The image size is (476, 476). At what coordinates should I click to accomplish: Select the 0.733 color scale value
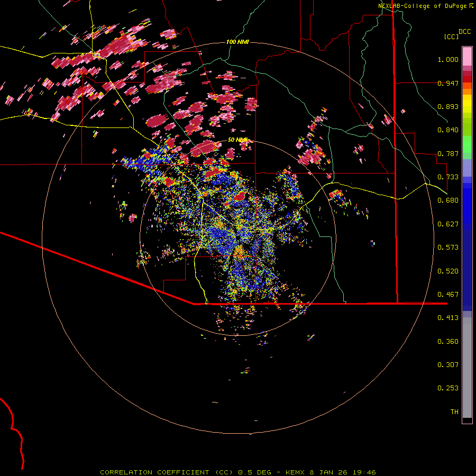(448, 177)
